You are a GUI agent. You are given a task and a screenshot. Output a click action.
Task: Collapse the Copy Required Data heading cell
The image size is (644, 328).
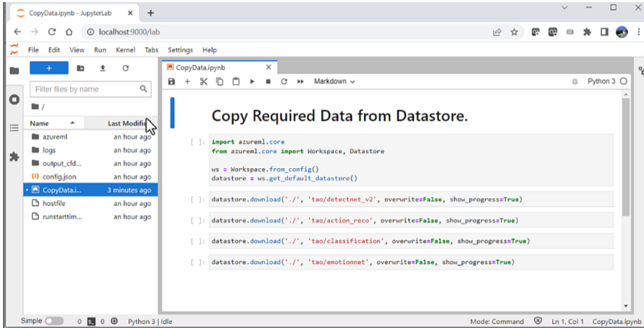coord(172,113)
